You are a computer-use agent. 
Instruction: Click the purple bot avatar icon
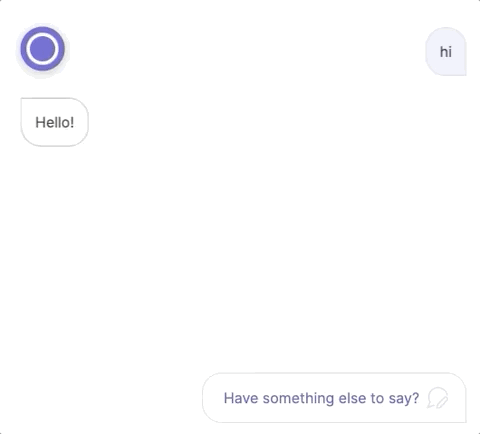click(42, 49)
